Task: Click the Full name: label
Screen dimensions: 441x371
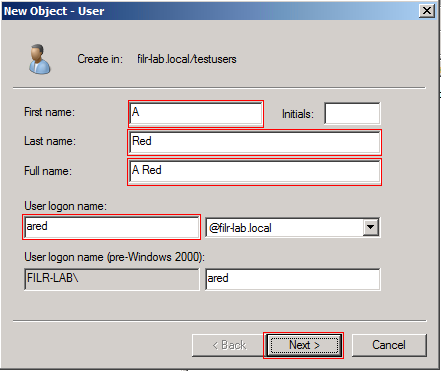Action: coord(48,171)
